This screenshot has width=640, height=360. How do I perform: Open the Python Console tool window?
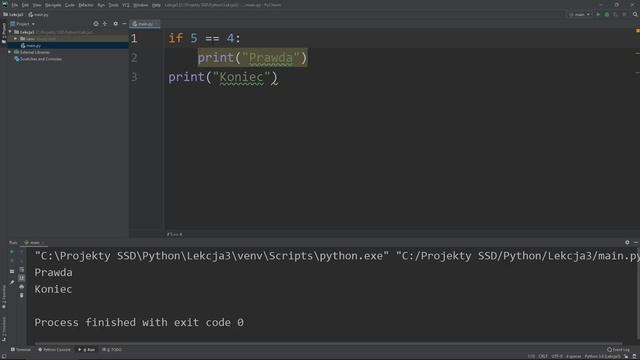54,350
